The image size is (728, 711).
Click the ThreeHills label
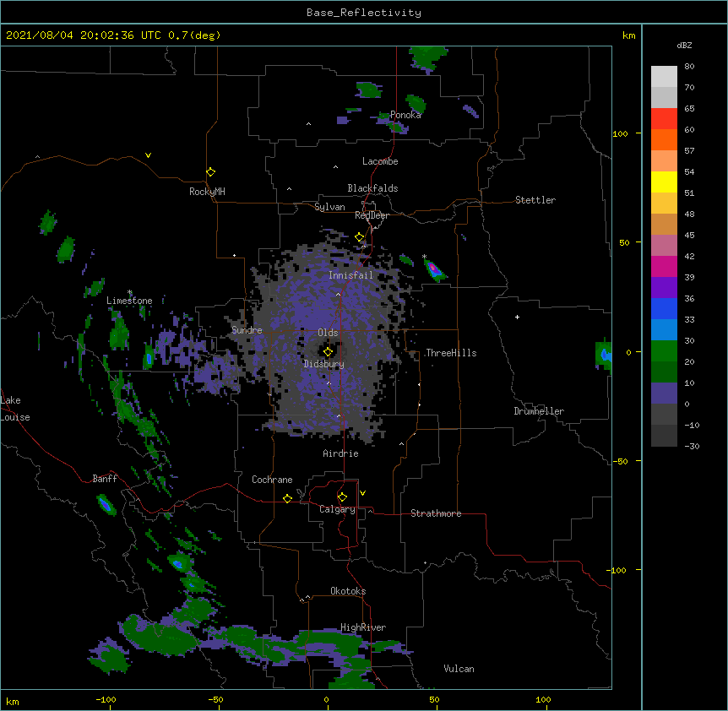click(x=451, y=353)
